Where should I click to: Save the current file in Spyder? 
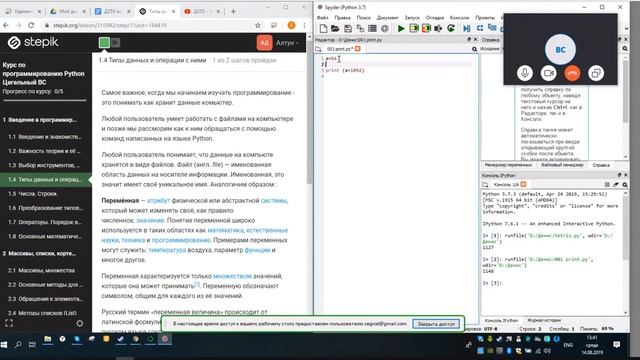[348, 29]
